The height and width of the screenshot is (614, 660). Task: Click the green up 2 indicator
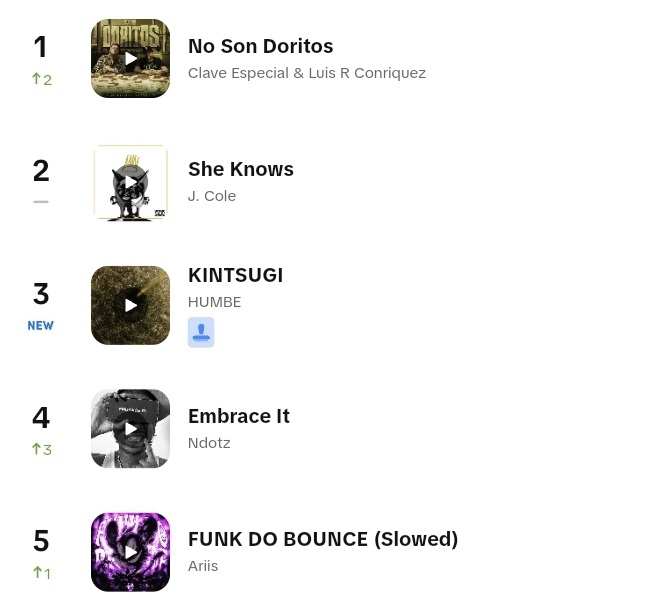pos(42,79)
